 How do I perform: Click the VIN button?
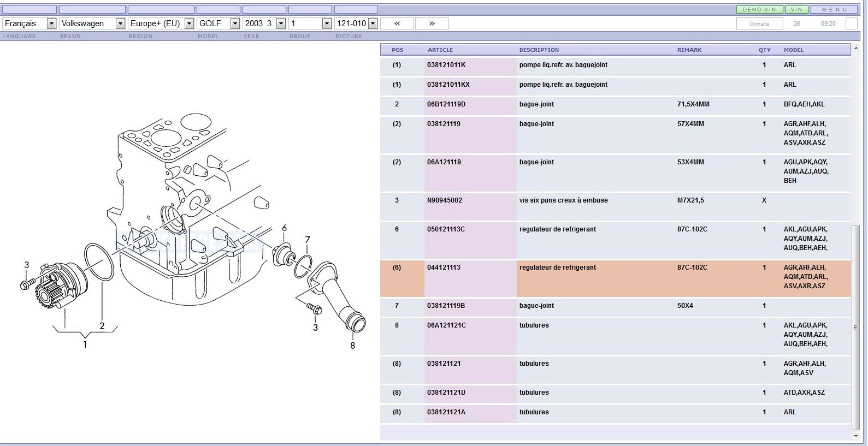(x=796, y=10)
